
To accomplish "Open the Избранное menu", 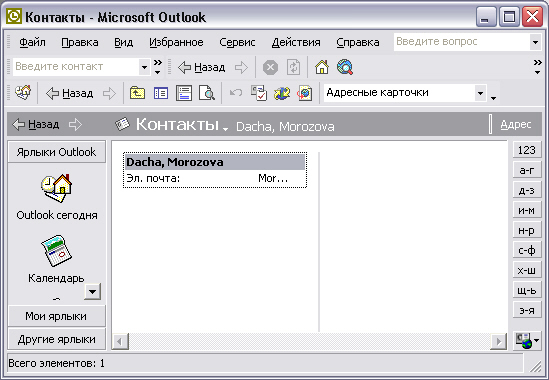I will pos(176,42).
